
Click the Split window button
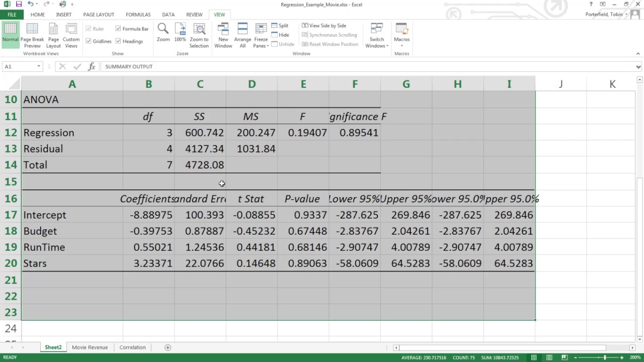(x=280, y=26)
